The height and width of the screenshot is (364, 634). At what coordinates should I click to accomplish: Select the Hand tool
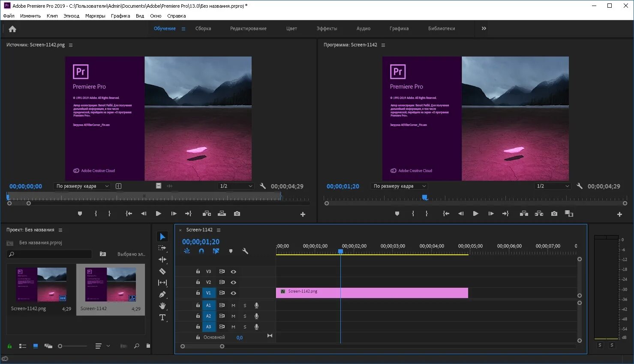pyautogui.click(x=162, y=306)
